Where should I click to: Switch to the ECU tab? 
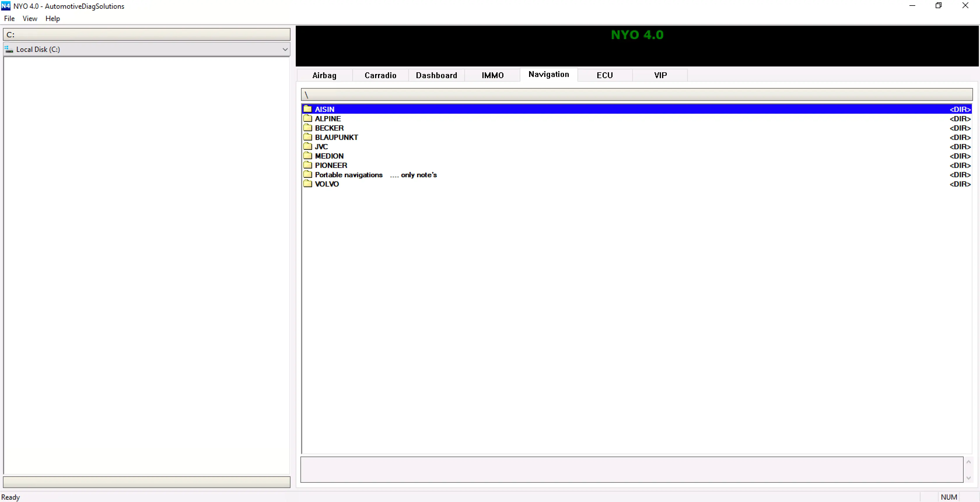click(604, 75)
